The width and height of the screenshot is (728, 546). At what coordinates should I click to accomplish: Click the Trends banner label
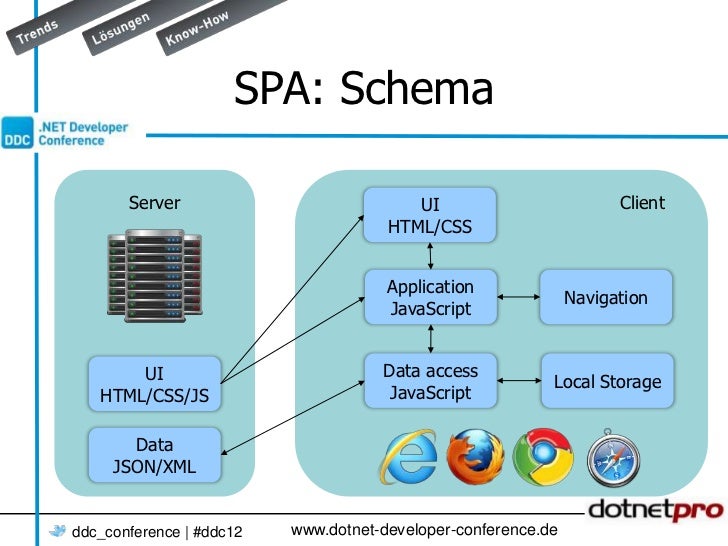[x=37, y=32]
